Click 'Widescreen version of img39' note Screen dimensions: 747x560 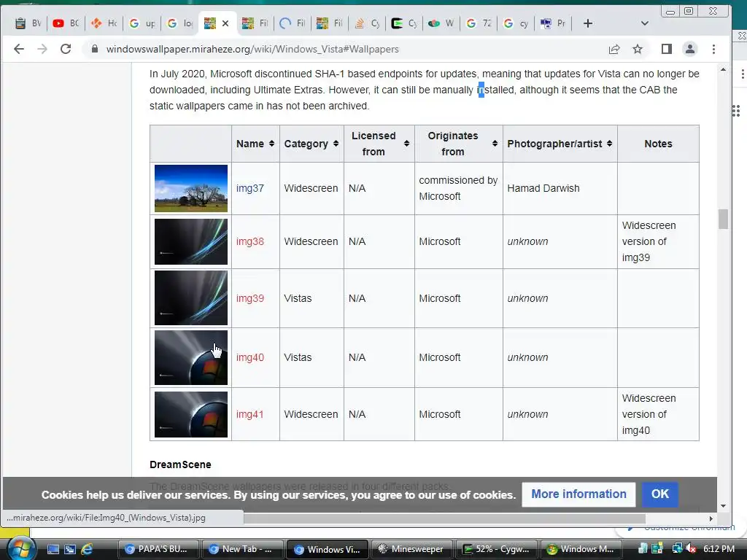[649, 241]
